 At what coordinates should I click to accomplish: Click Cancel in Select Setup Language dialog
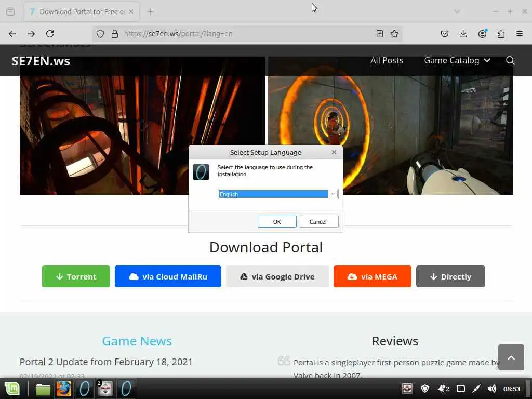click(x=319, y=221)
